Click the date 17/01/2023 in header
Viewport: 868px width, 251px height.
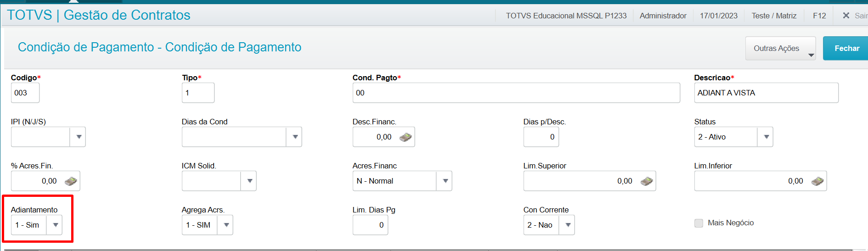pyautogui.click(x=718, y=16)
